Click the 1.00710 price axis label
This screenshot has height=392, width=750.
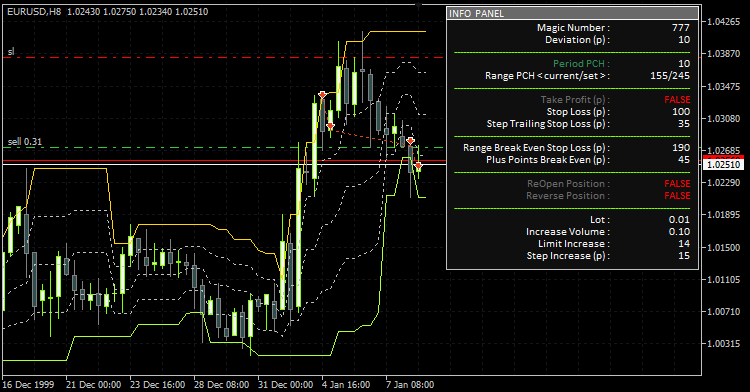pyautogui.click(x=724, y=311)
